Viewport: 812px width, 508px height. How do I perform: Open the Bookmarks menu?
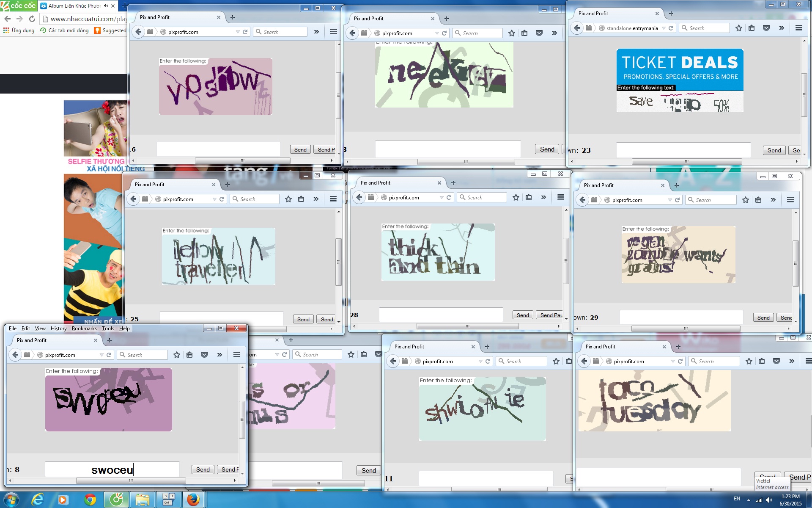click(x=84, y=329)
